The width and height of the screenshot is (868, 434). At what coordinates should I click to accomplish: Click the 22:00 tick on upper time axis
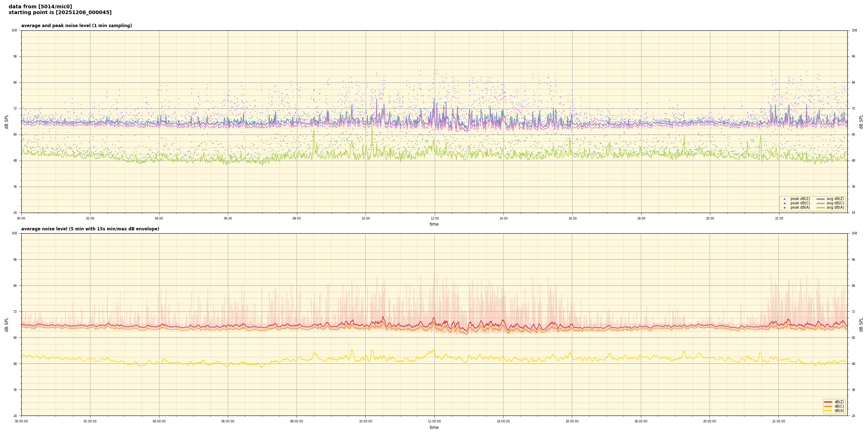779,218
